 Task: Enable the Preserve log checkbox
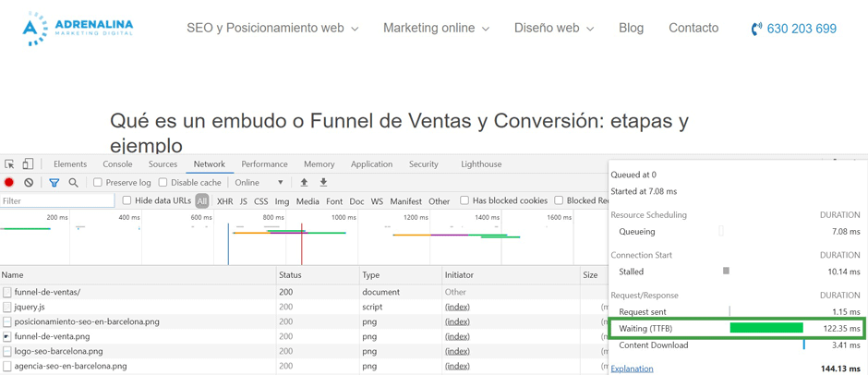pos(98,182)
